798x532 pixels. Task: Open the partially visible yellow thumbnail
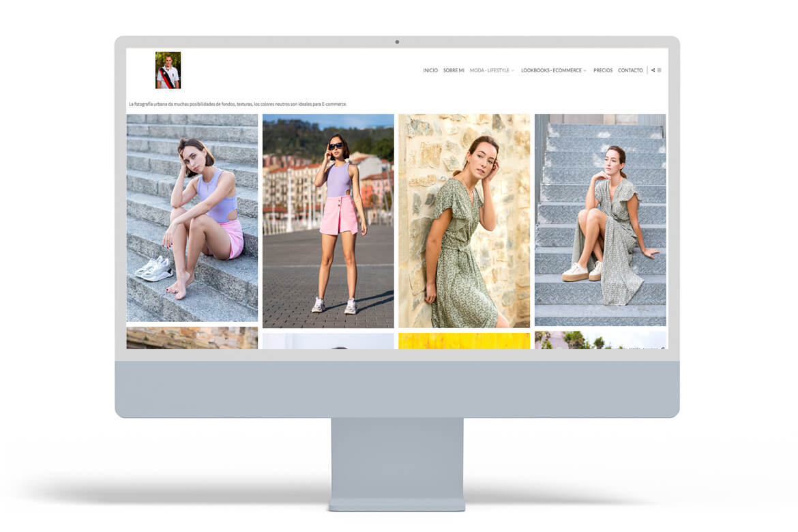464,341
